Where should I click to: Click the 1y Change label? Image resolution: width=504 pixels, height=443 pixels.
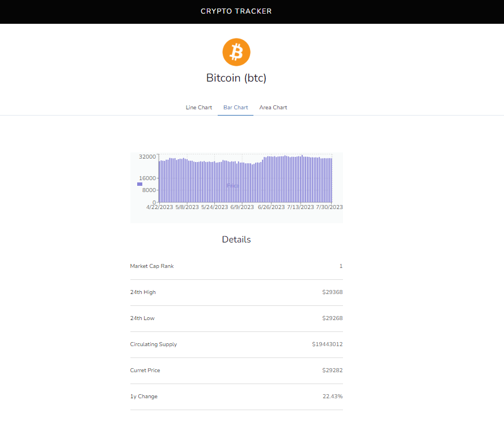(143, 396)
